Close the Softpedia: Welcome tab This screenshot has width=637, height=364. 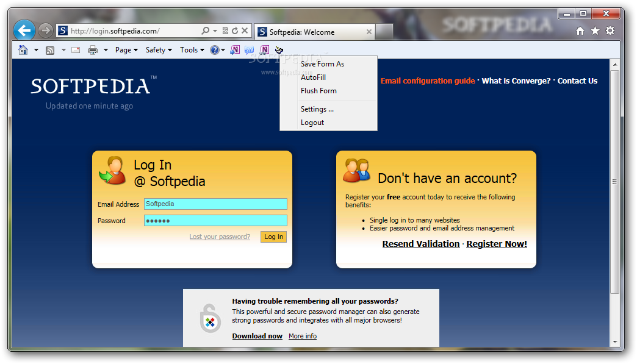pyautogui.click(x=369, y=32)
